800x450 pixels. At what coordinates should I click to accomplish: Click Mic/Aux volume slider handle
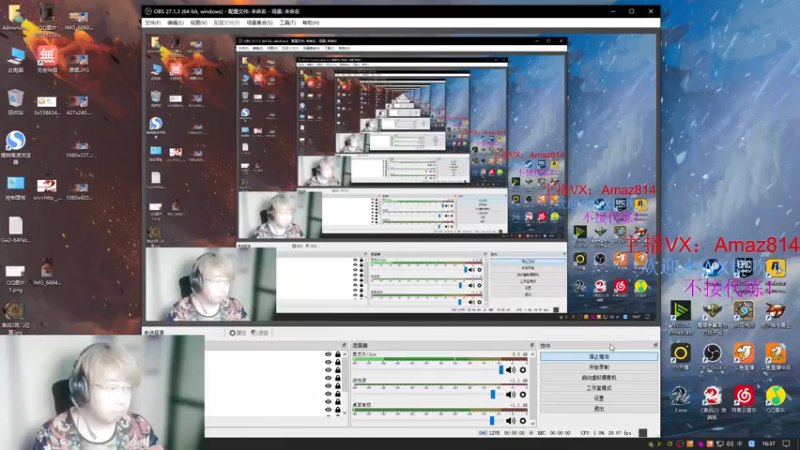[x=501, y=370]
